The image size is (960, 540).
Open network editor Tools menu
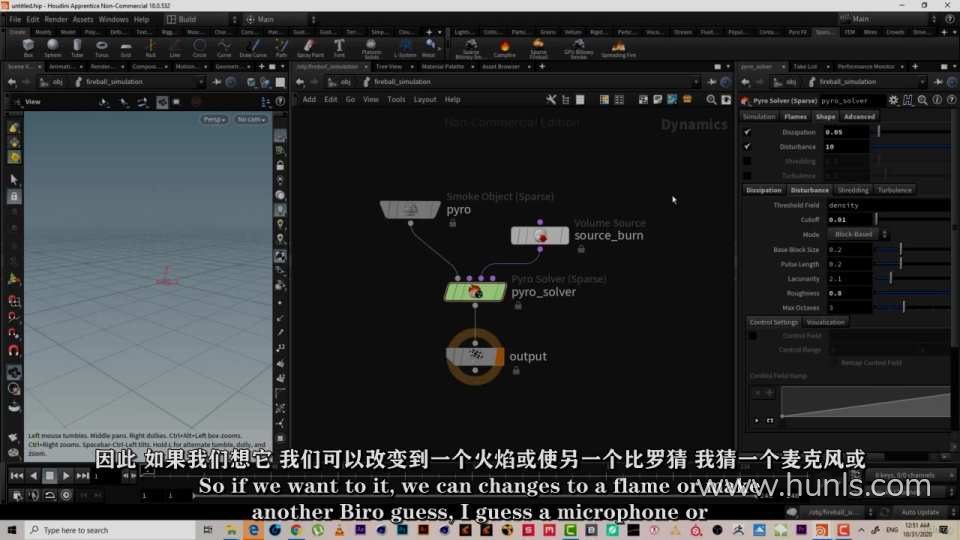396,99
